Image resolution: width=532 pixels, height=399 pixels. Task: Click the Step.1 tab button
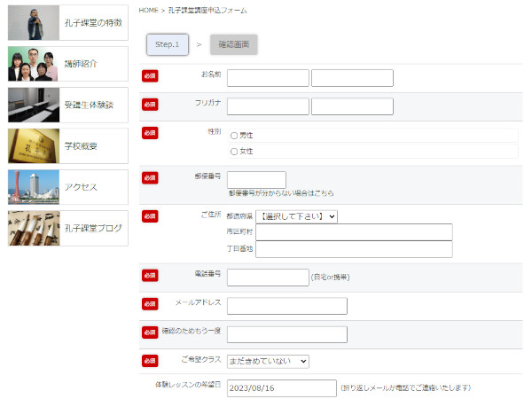click(167, 43)
